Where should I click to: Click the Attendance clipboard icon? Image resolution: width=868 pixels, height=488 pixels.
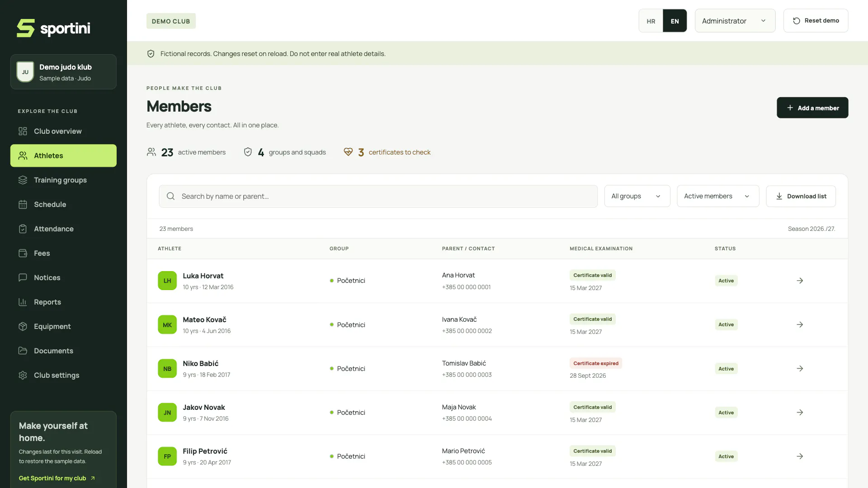click(x=23, y=229)
